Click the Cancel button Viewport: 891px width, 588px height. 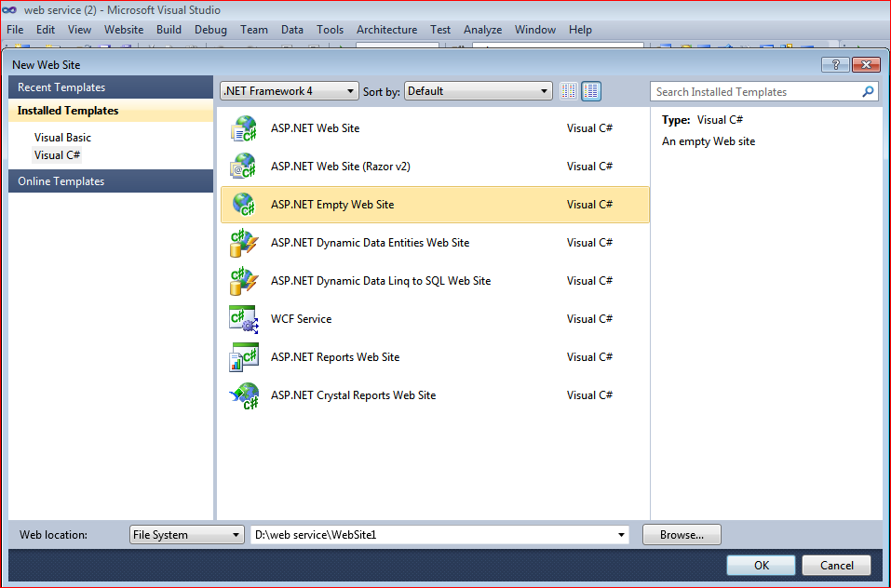[836, 566]
